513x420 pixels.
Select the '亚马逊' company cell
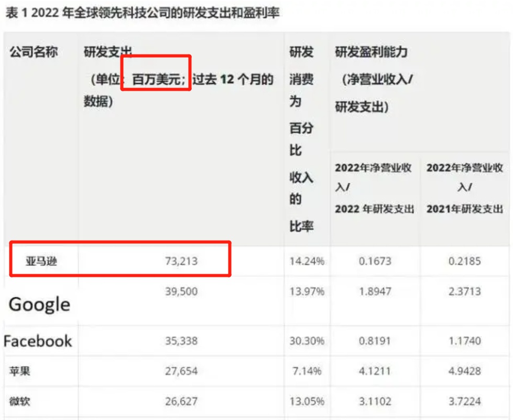coord(41,261)
